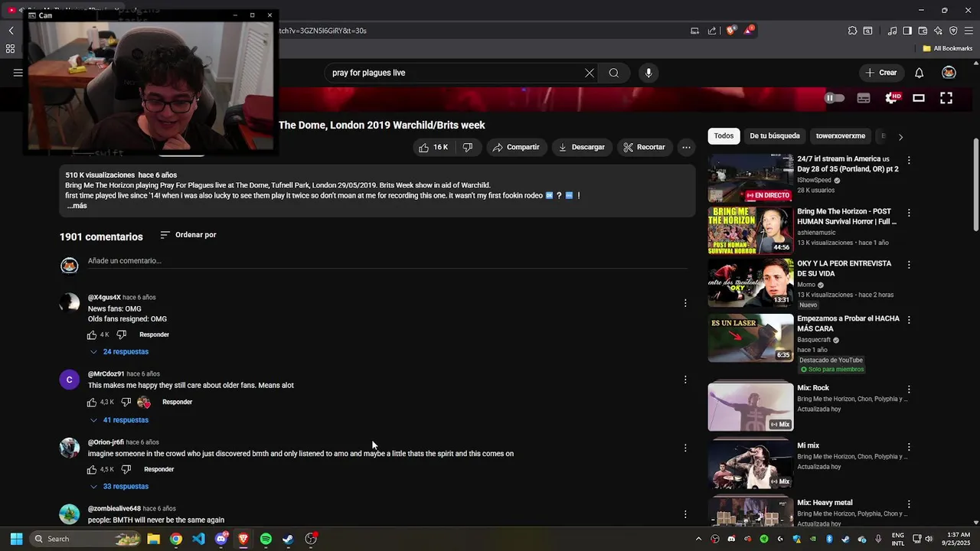Enter fullscreen on the video player
The height and width of the screenshot is (551, 980).
click(x=946, y=98)
